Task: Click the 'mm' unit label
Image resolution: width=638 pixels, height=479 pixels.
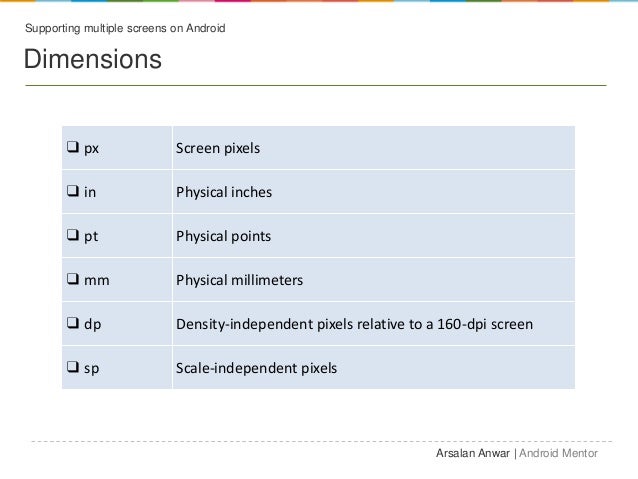Action: (96, 281)
